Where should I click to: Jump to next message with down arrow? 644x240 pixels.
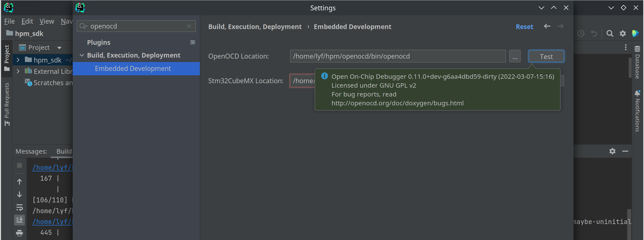19,194
